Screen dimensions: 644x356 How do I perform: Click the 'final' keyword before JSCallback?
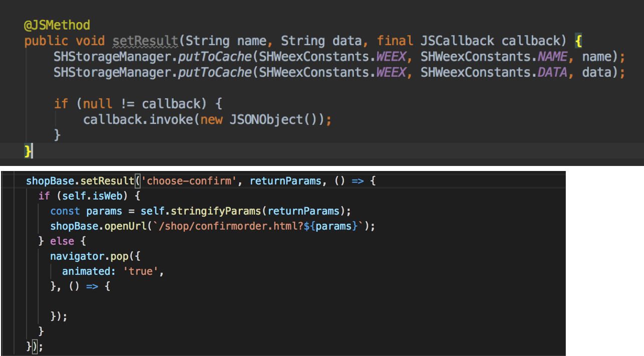pos(395,41)
